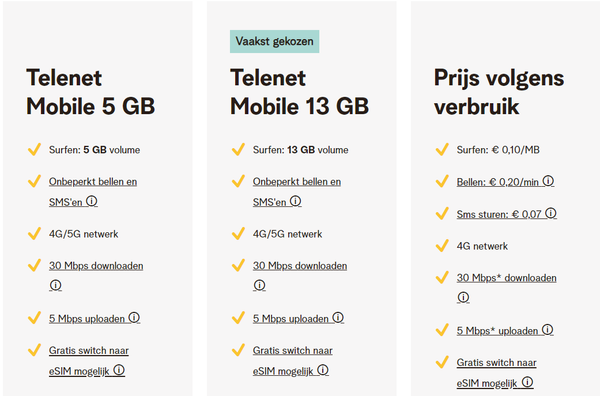This screenshot has height=396, width=600.
Task: Select the Telenet Mobile 13 GB heading
Action: coord(299,92)
